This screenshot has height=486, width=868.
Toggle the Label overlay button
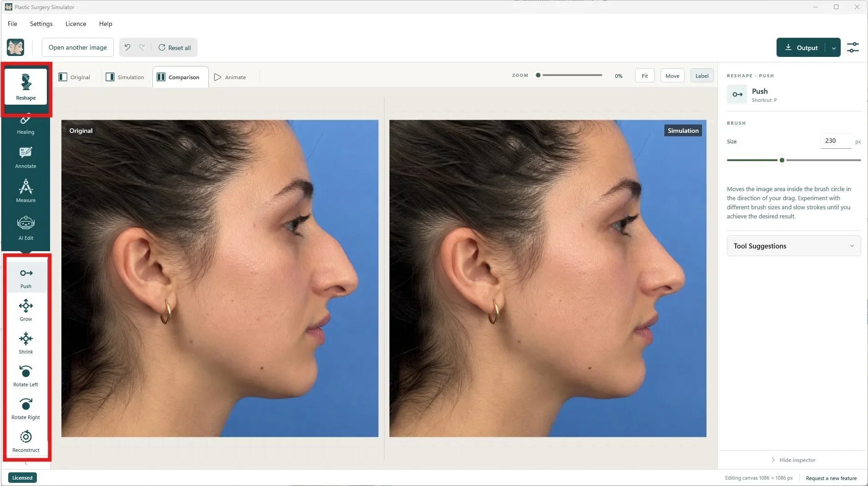(x=702, y=76)
